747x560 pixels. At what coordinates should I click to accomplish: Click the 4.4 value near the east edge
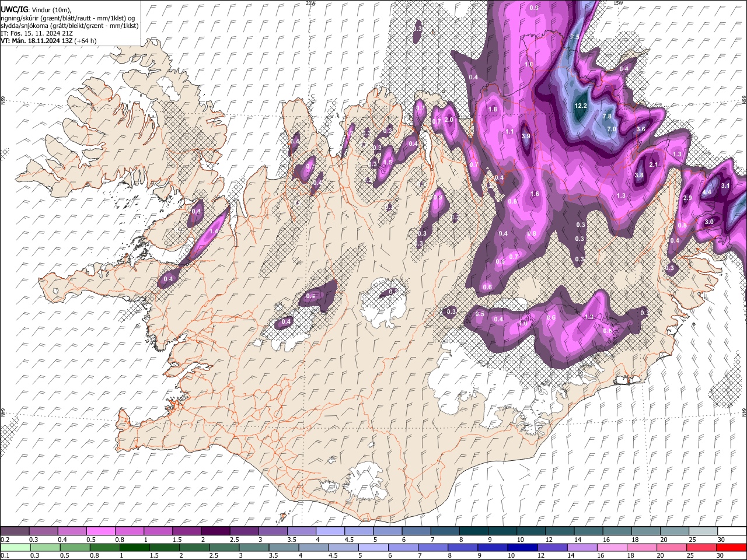coord(707,192)
